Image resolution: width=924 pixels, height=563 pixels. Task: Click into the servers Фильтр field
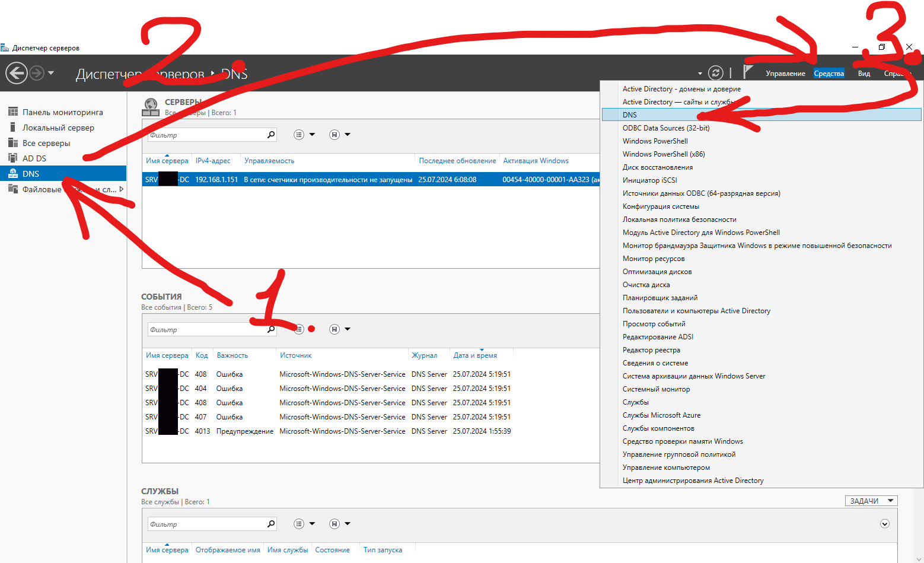206,135
